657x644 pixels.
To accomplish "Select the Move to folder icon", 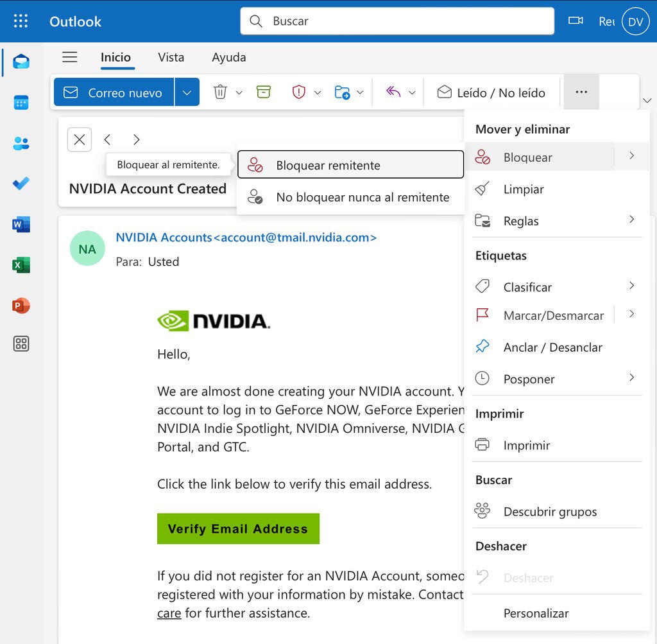I will (343, 92).
